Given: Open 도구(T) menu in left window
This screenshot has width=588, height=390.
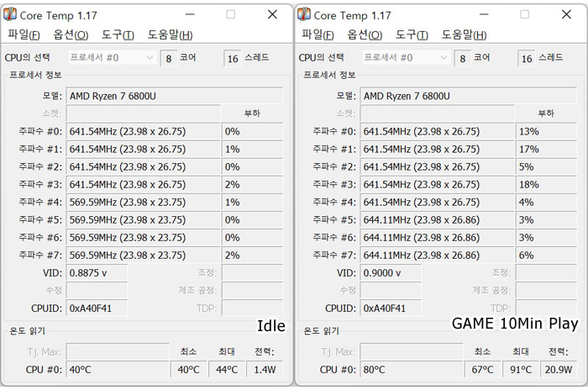Looking at the screenshot, I should [118, 34].
